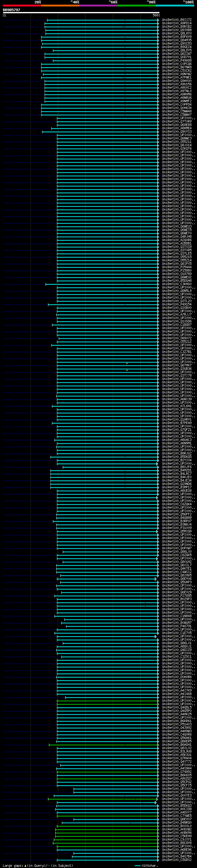
Task: Click the cyan alignment bar for UniRef100_B9II72
Action: (103, 20)
